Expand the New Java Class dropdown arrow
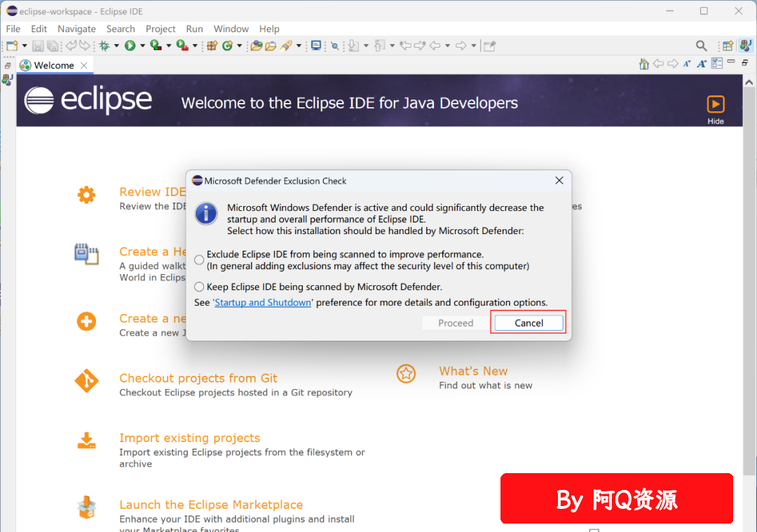The image size is (757, 532). click(x=239, y=46)
